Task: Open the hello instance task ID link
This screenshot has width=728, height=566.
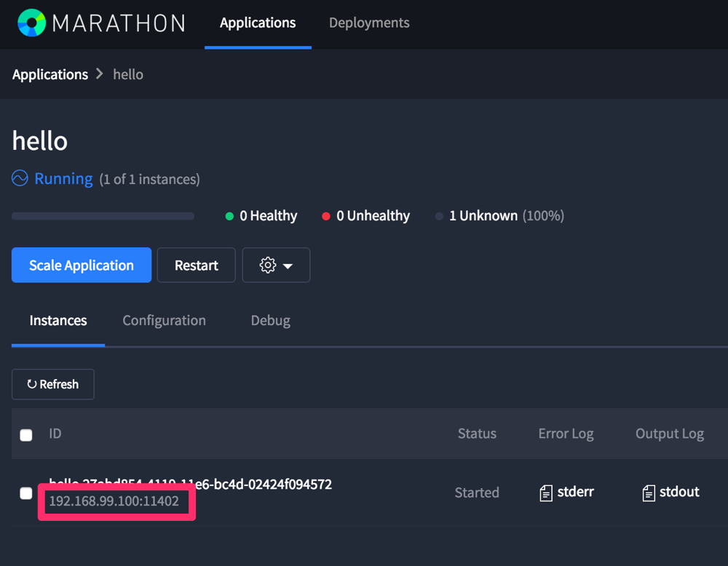Action: pos(190,485)
